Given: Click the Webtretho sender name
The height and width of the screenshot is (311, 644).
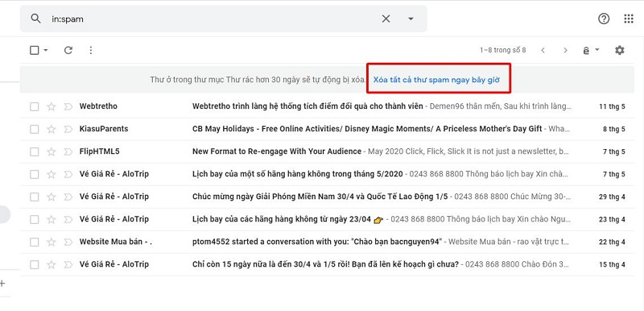Looking at the screenshot, I should (98, 106).
